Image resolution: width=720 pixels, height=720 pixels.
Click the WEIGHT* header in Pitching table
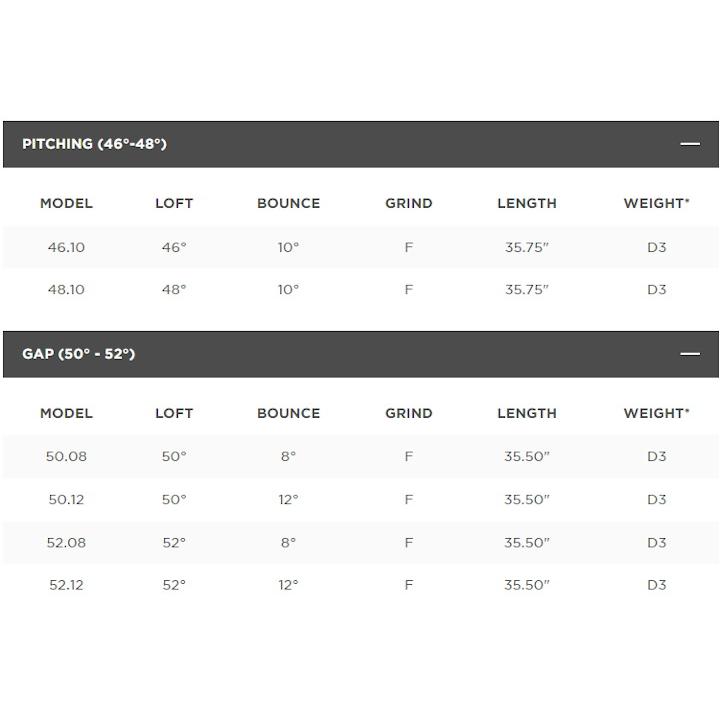pyautogui.click(x=657, y=203)
